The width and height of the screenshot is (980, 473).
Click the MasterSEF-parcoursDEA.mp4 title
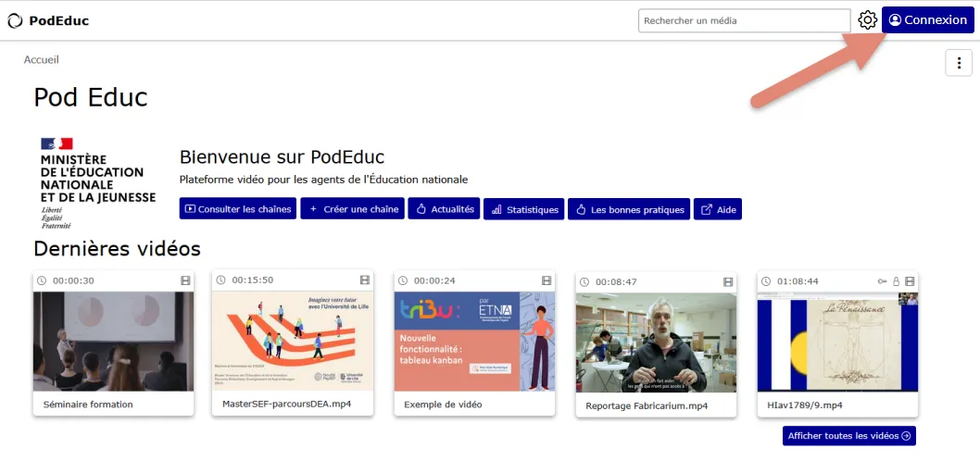[287, 404]
